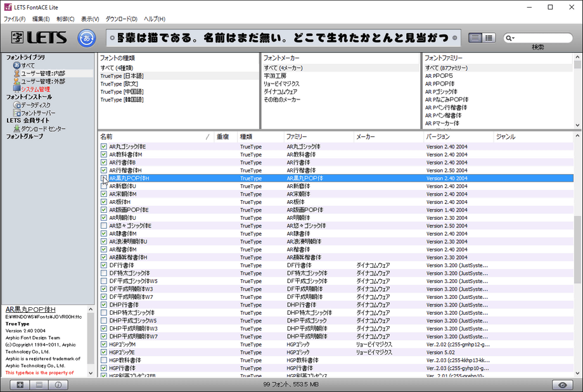Check AR悠々ゴシック体E font checkbox
Image resolution: width=583 pixels, height=392 pixels.
104,226
